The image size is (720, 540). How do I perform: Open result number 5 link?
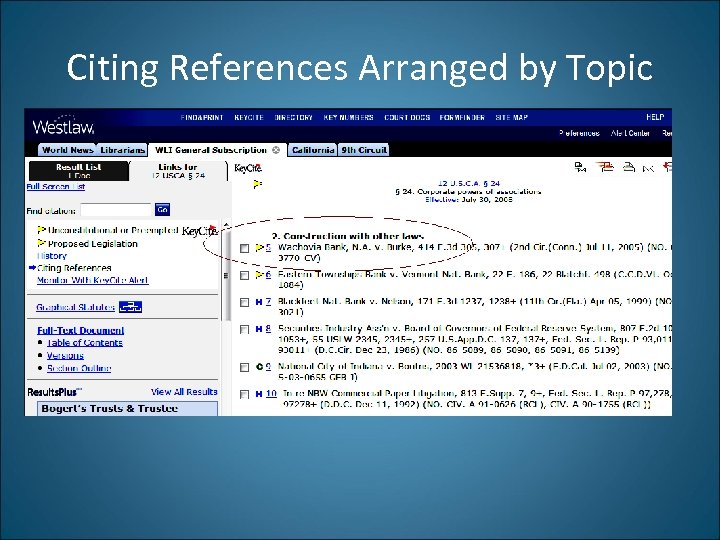click(x=269, y=248)
